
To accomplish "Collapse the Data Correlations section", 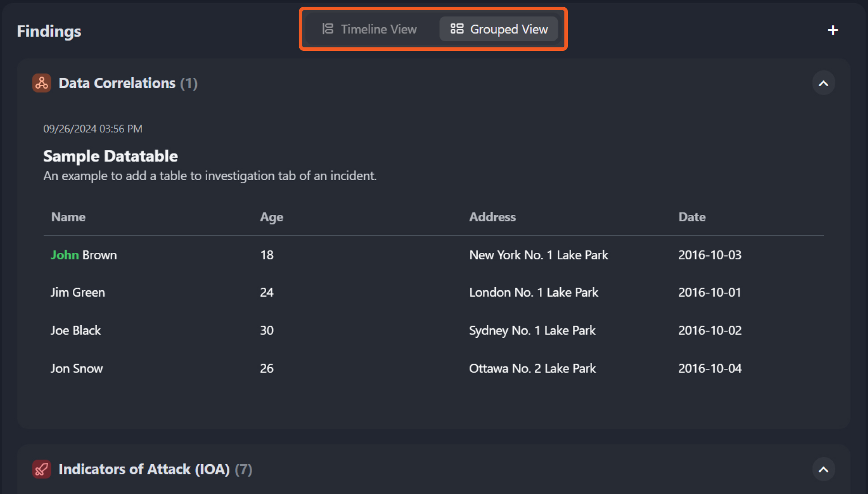I will pyautogui.click(x=823, y=83).
